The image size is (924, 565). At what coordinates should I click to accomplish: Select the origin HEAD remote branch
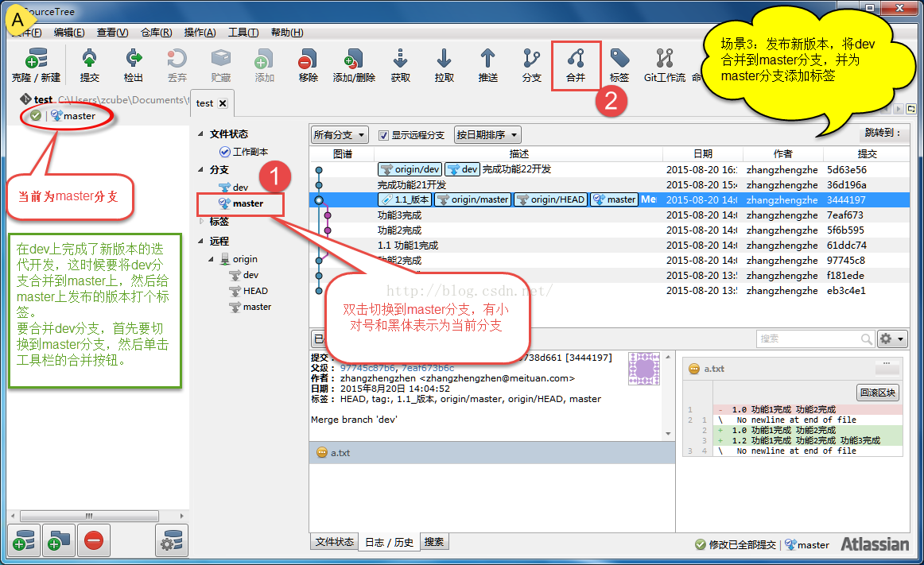click(x=249, y=291)
